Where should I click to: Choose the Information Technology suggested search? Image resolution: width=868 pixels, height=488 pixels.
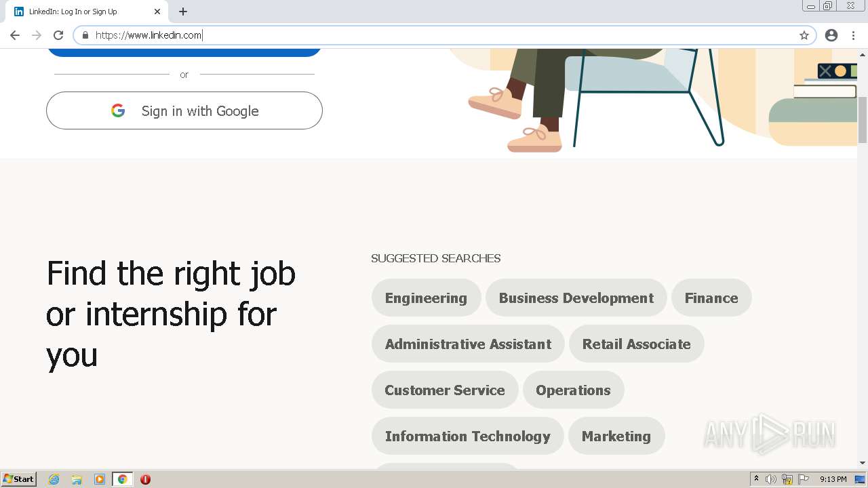467,436
